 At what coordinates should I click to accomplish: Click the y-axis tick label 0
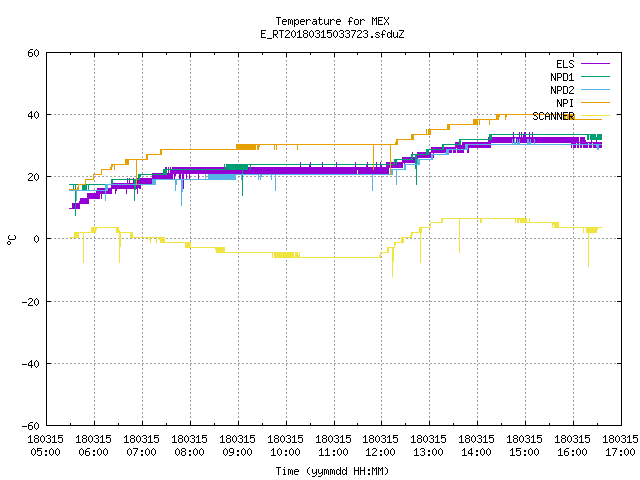tap(36, 239)
